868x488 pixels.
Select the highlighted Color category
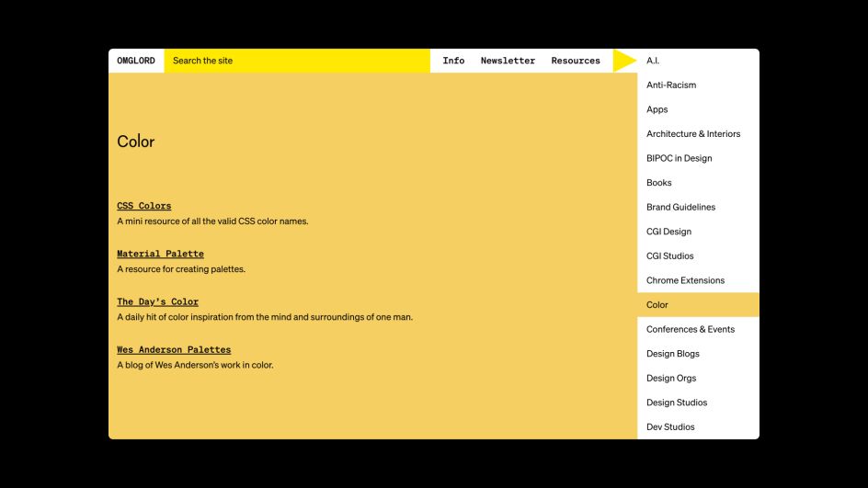[x=698, y=305]
